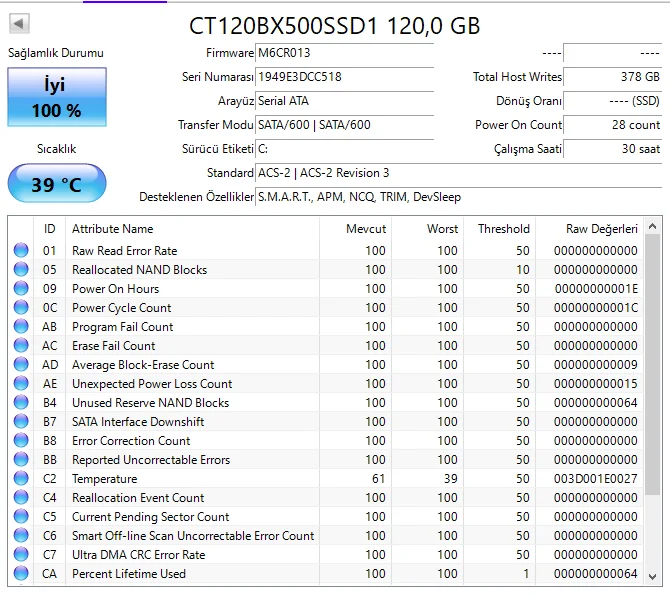Click the threshold value 10 of Reallocated NAND Blocks
The width and height of the screenshot is (670, 595).
click(x=523, y=269)
